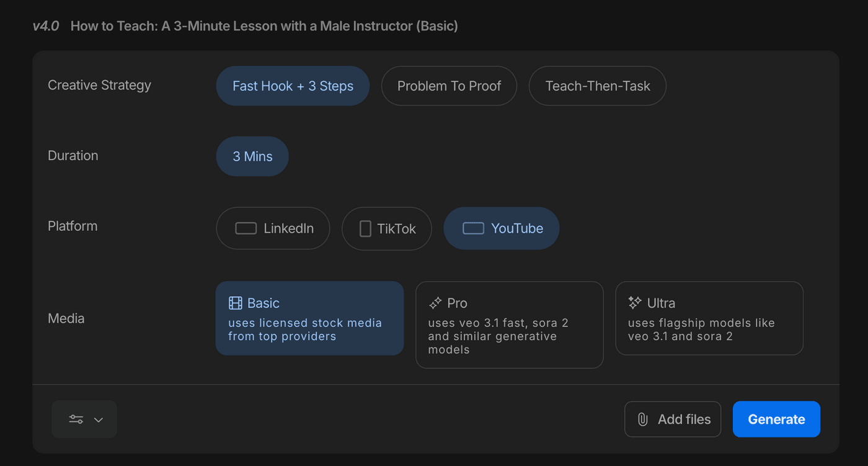Click the lesson prompt title text
This screenshot has height=466, width=868.
264,26
